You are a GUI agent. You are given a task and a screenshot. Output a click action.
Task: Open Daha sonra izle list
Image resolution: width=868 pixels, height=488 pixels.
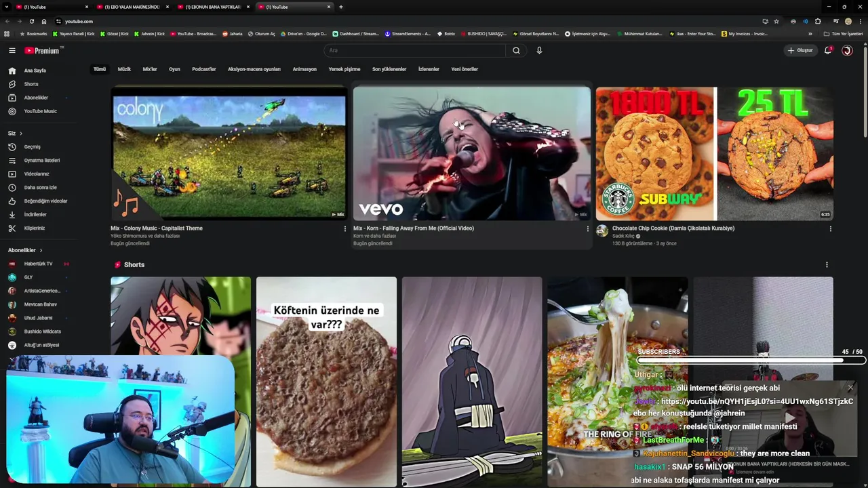click(x=41, y=187)
